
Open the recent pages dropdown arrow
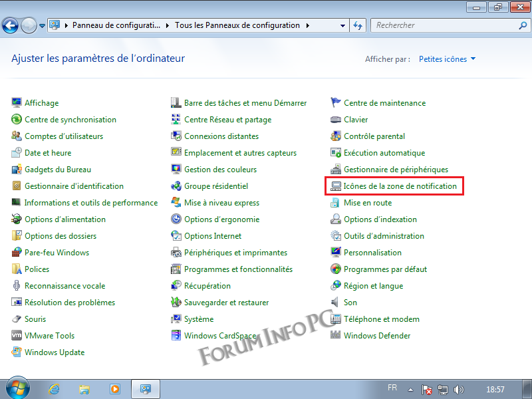pos(42,25)
